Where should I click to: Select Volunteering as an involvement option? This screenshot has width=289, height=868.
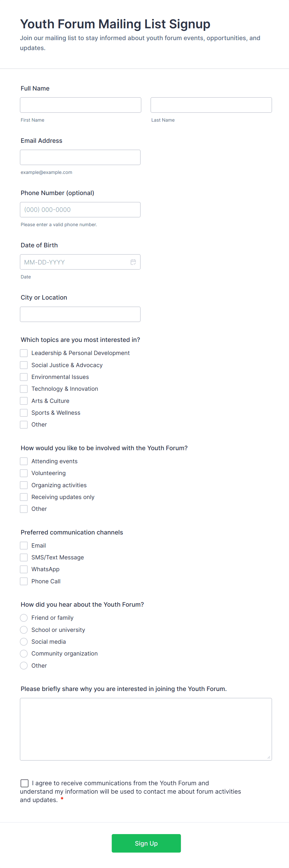(24, 473)
